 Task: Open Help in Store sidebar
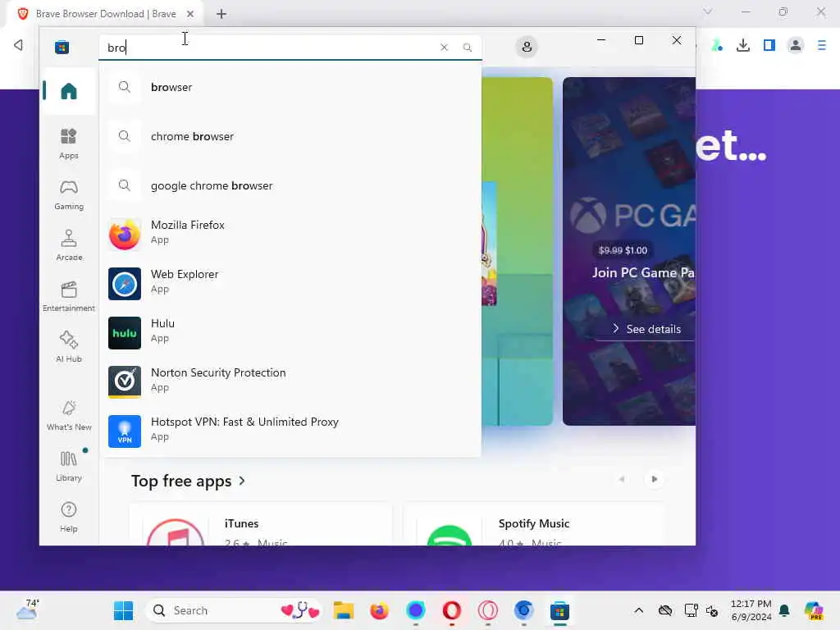[x=69, y=517]
